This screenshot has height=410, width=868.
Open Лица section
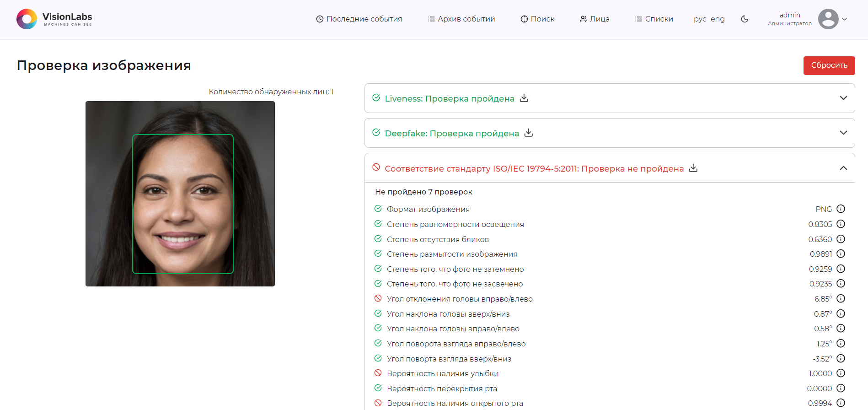[595, 19]
